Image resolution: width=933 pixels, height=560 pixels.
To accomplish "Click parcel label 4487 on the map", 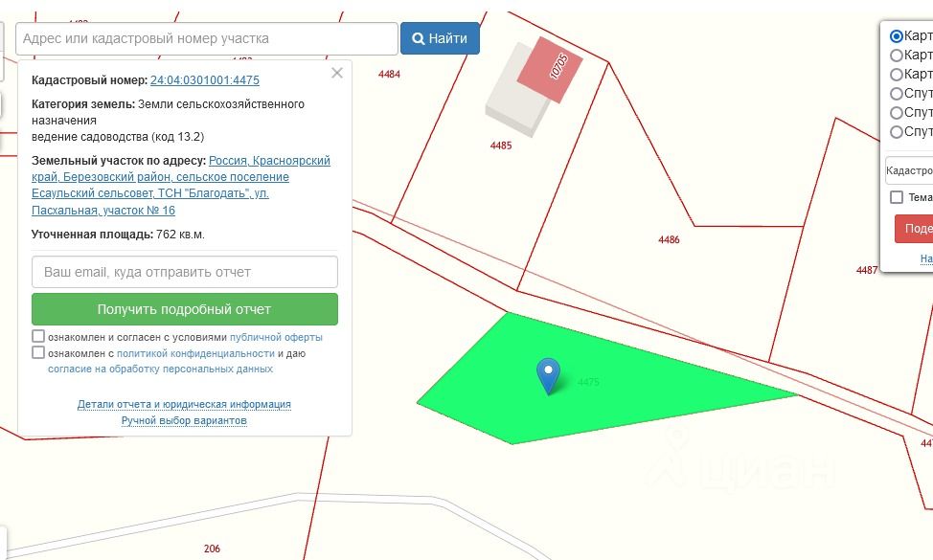I will [x=867, y=271].
